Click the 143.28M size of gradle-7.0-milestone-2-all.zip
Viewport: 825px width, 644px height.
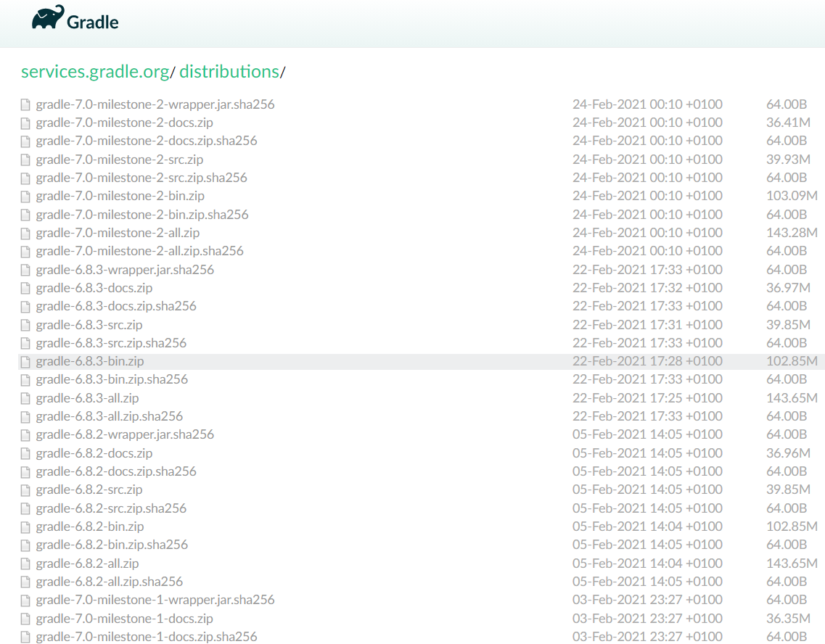pos(792,232)
